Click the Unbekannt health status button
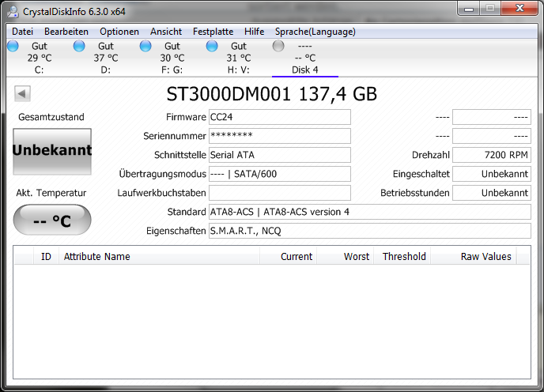Screen dimensions: 544x392 point(52,151)
